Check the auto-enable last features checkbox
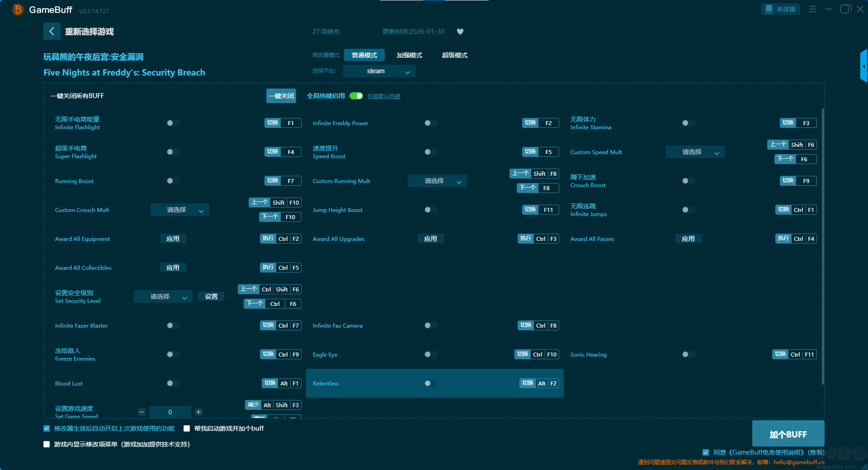868x470 pixels. tap(47, 428)
